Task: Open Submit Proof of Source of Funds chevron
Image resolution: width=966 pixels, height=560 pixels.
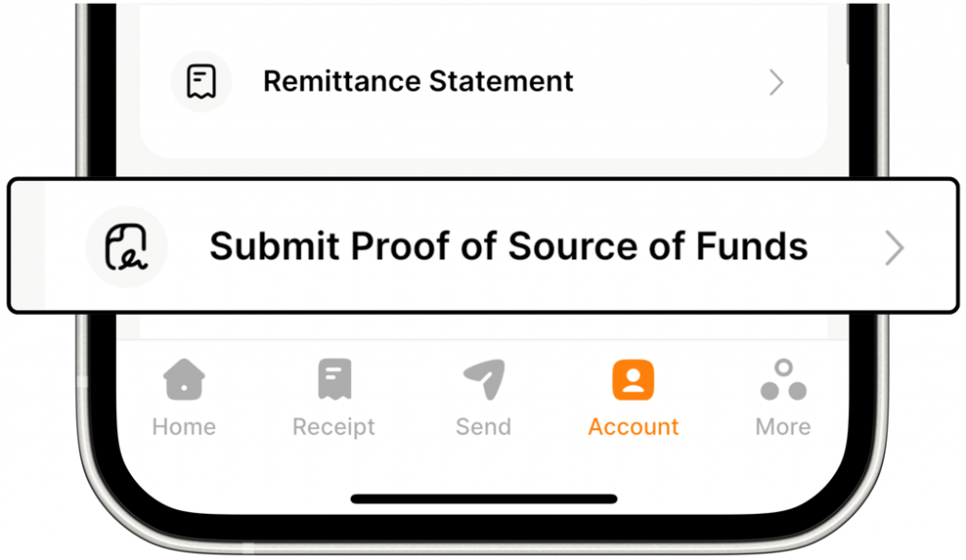Action: click(x=894, y=248)
